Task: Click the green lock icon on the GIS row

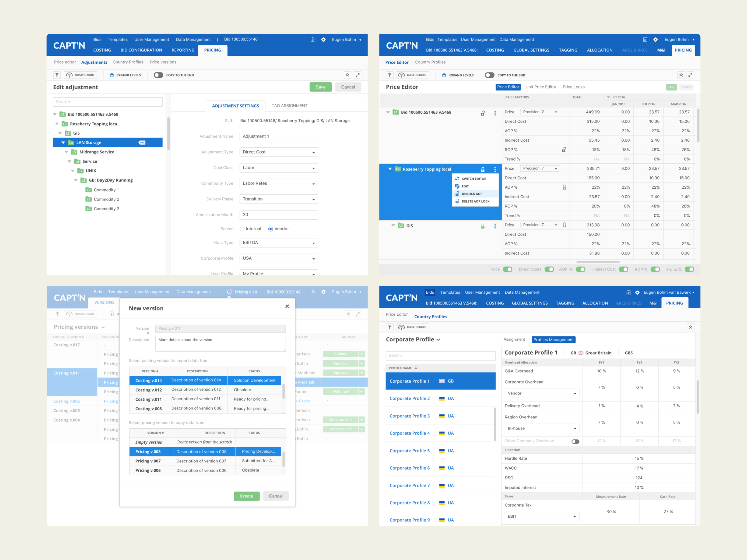Action: click(483, 226)
